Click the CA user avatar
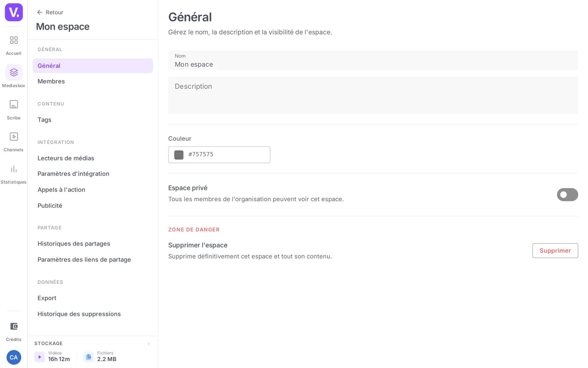This screenshot has width=588, height=368. point(14,357)
